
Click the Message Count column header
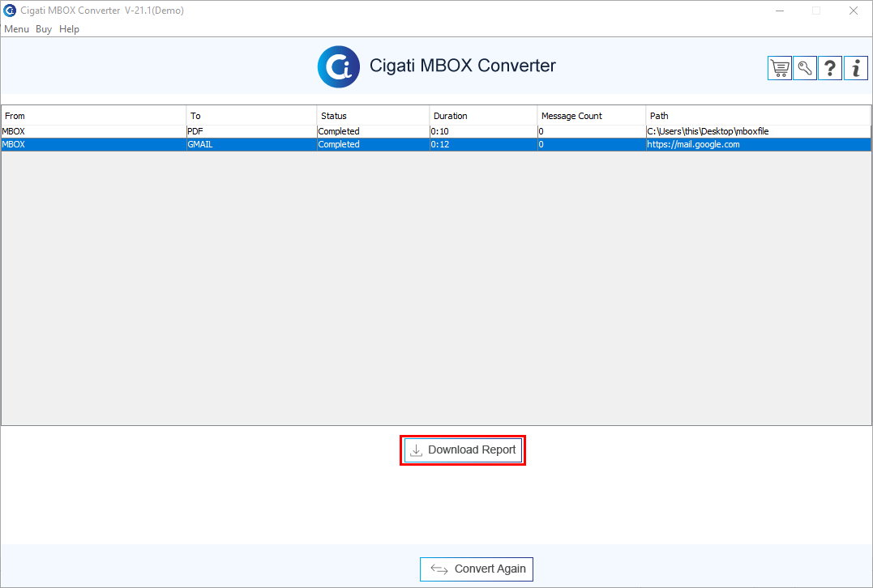[x=591, y=116]
